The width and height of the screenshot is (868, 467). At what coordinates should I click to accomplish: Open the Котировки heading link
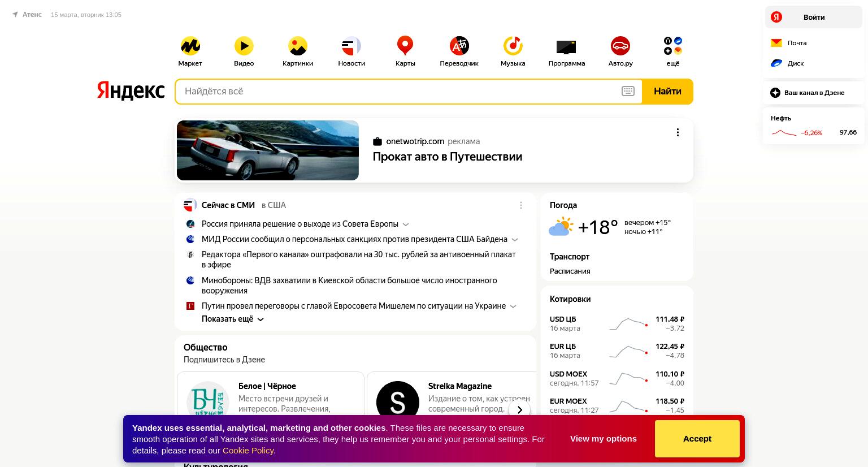[x=570, y=299]
